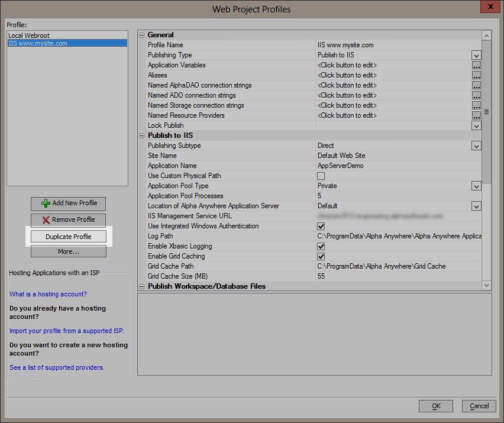Toggle the Use Custom Physical Path checkbox
Viewport: 504px width, 423px height.
pos(321,176)
